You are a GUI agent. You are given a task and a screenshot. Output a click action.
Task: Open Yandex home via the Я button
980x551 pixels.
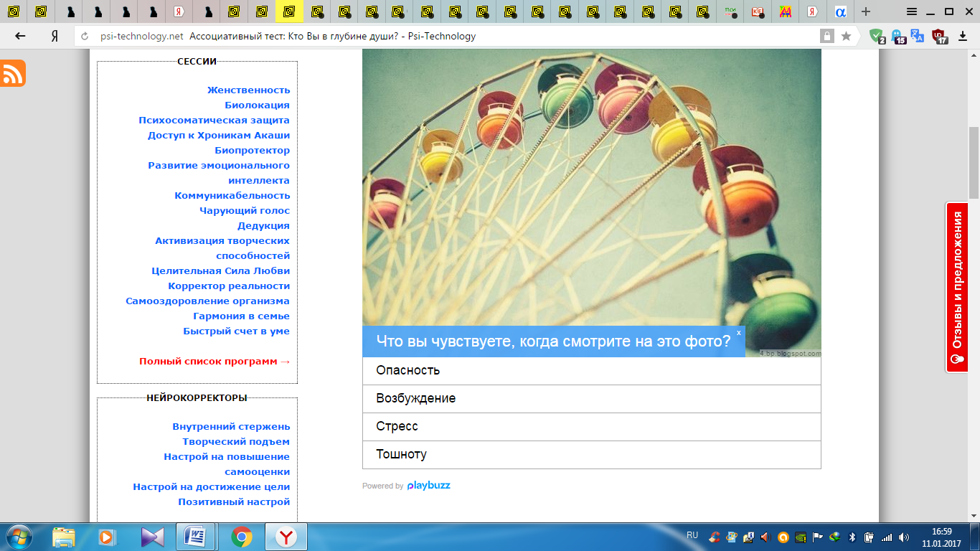(54, 36)
